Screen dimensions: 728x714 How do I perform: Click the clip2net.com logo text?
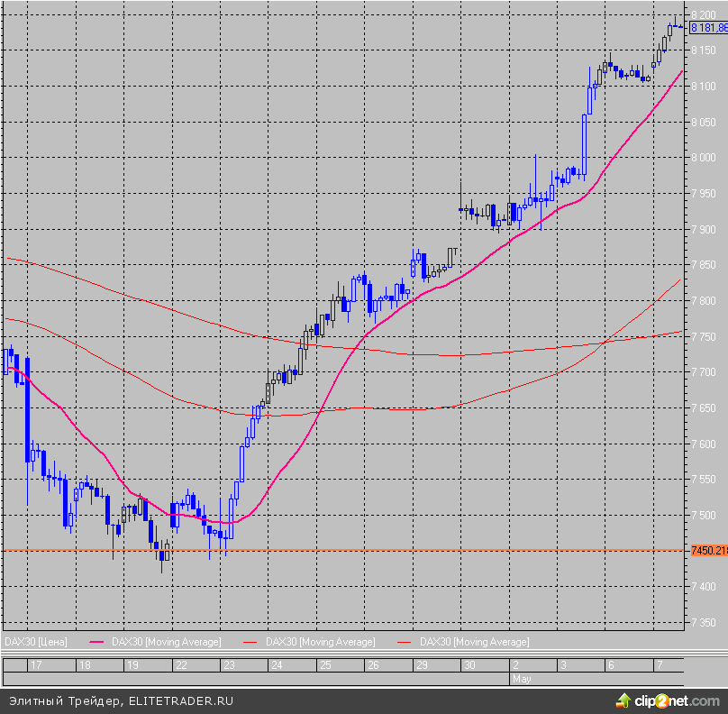pyautogui.click(x=677, y=700)
